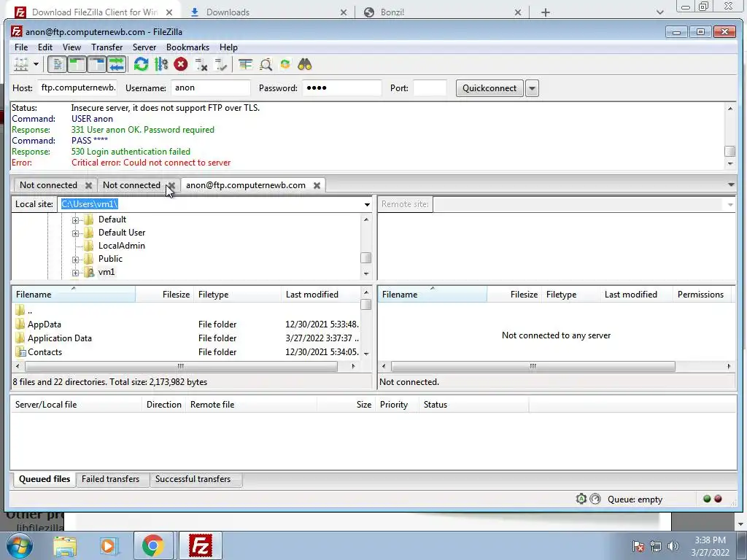Click the status bar settings gear icon
Viewport: 747px width, 560px height.
point(581,499)
